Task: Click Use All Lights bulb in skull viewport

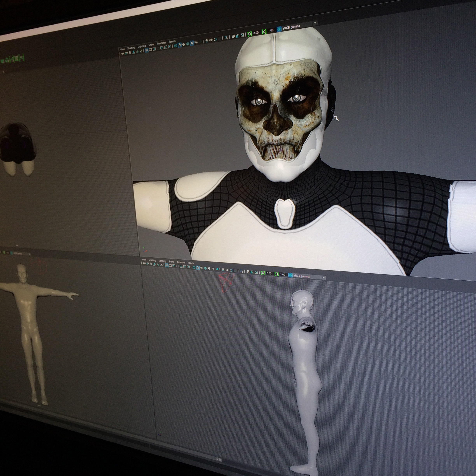Action: click(x=196, y=42)
